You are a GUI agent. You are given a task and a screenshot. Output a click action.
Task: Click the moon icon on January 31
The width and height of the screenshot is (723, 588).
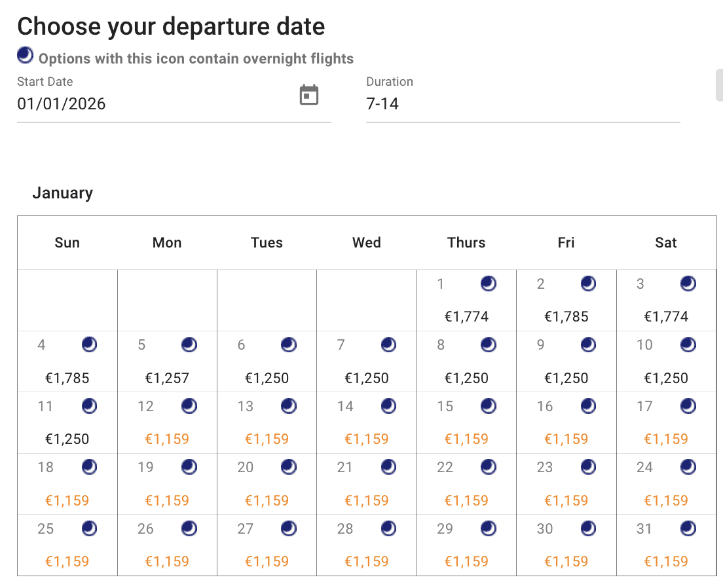(x=688, y=528)
